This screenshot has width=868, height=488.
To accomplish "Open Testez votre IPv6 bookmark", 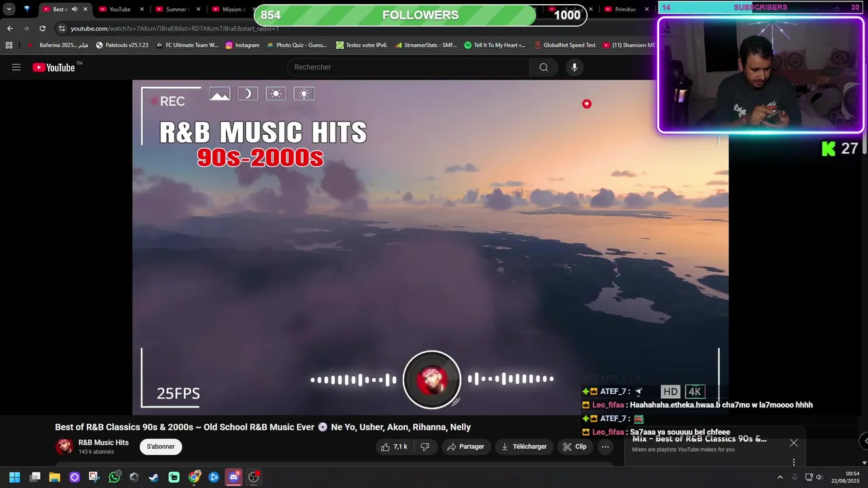I will [362, 45].
